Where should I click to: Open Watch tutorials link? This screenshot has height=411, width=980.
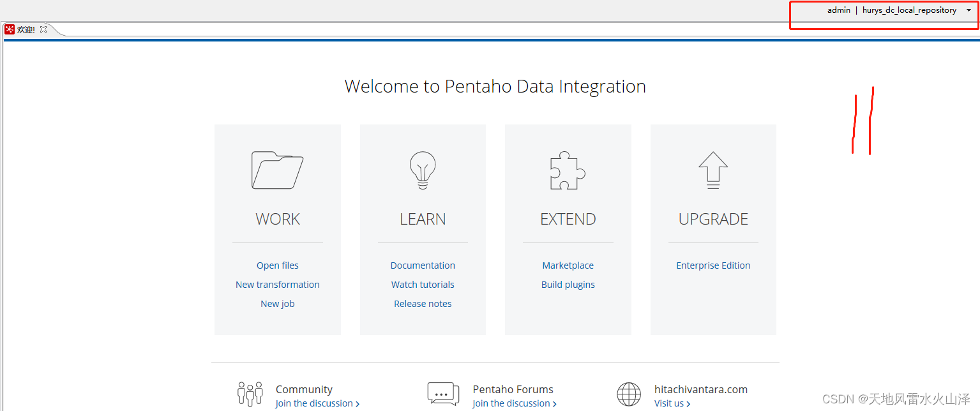coord(423,285)
